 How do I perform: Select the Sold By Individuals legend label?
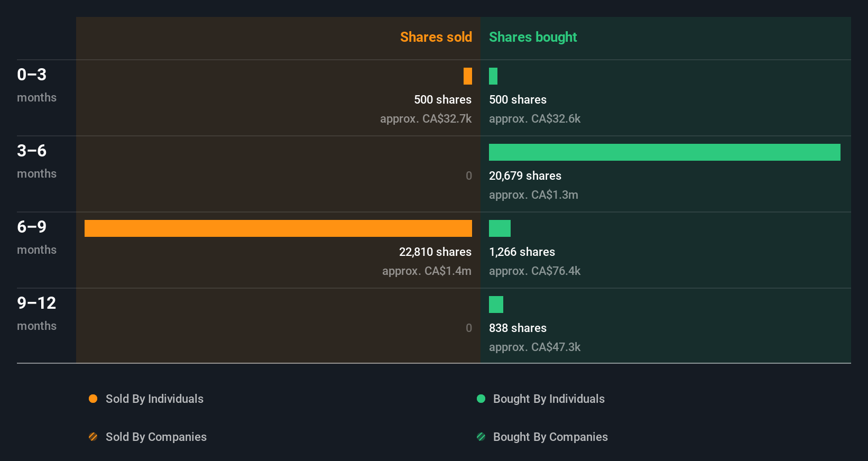pos(154,399)
